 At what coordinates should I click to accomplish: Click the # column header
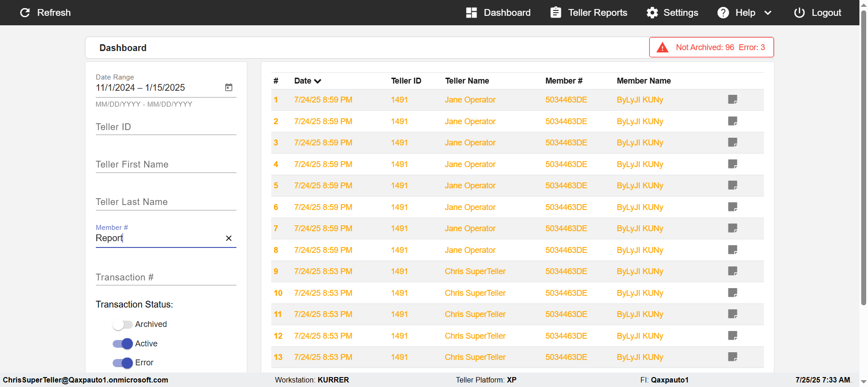(x=276, y=81)
